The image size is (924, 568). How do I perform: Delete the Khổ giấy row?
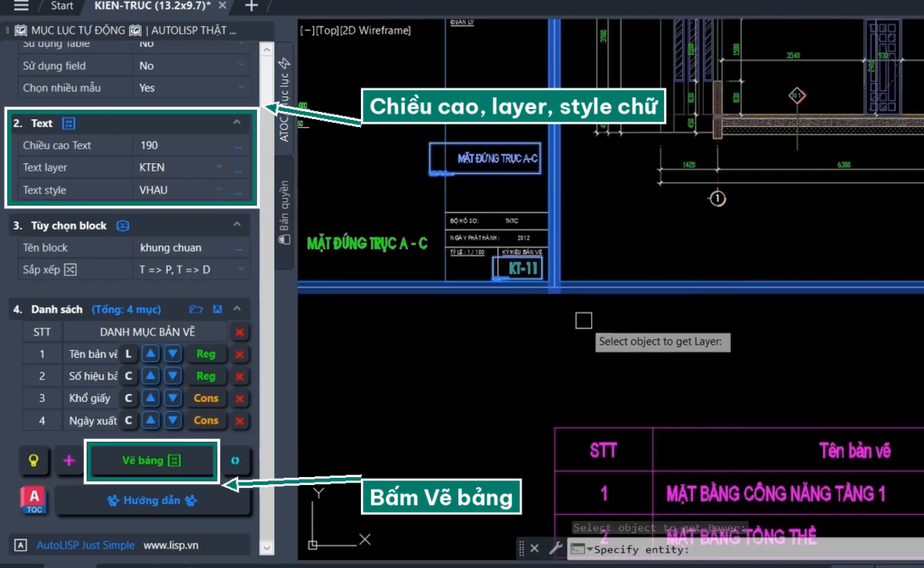coord(239,399)
